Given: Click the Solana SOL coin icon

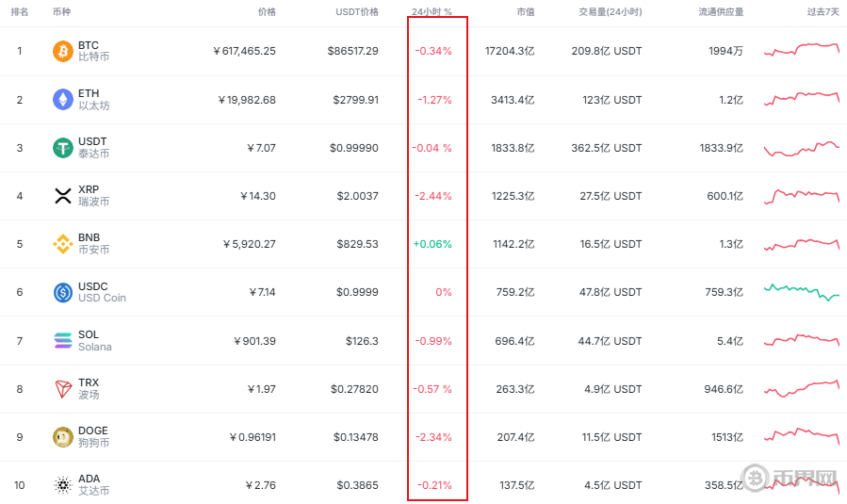Looking at the screenshot, I should pyautogui.click(x=63, y=341).
